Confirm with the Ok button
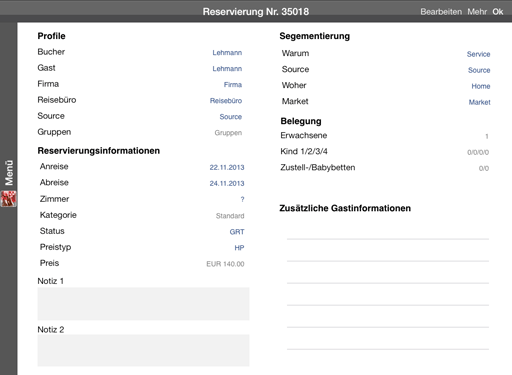The height and width of the screenshot is (375, 512). pyautogui.click(x=498, y=12)
